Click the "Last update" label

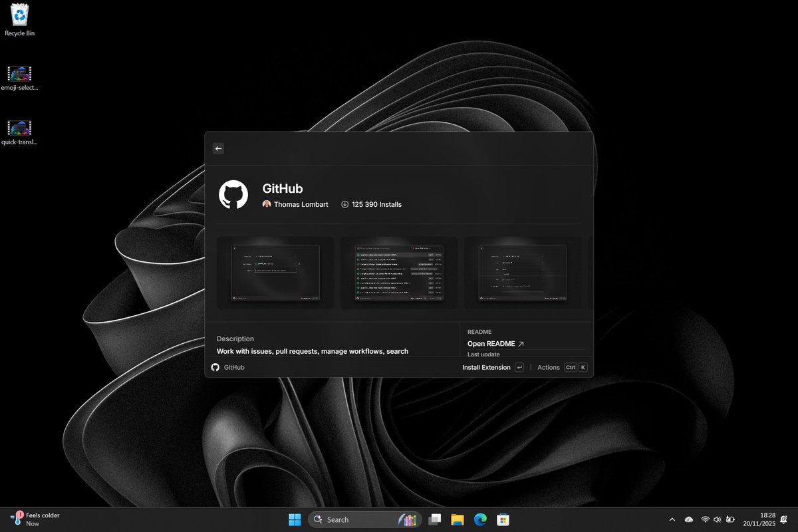click(483, 354)
